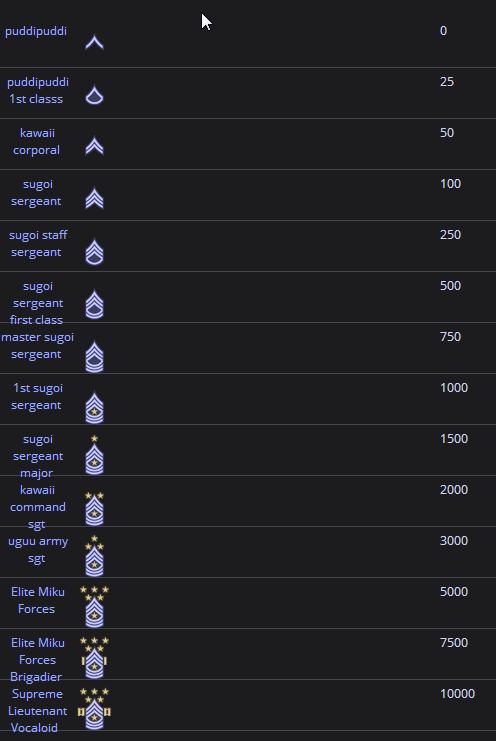Image resolution: width=496 pixels, height=741 pixels.
Task: Open the sugoi sergeant major link
Action: pyautogui.click(x=37, y=456)
